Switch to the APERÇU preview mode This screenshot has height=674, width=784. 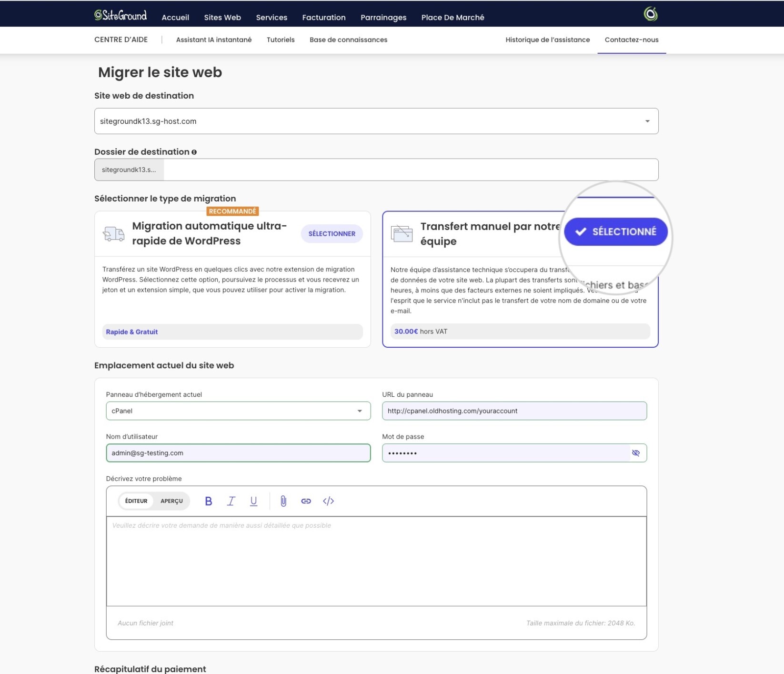[171, 501]
